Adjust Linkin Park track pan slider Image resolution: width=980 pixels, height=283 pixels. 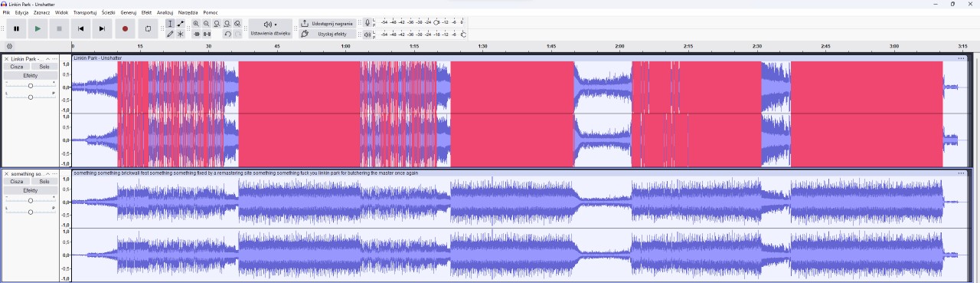tap(31, 97)
